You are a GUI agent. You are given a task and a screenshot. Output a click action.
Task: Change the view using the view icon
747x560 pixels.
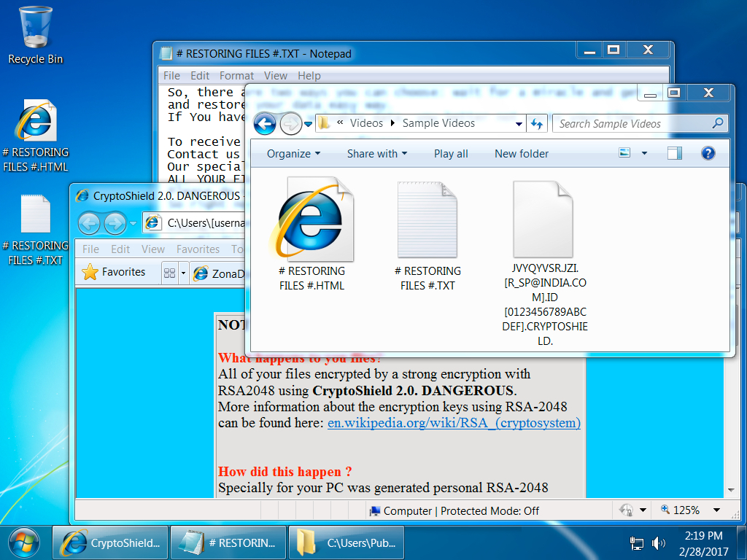(x=624, y=153)
